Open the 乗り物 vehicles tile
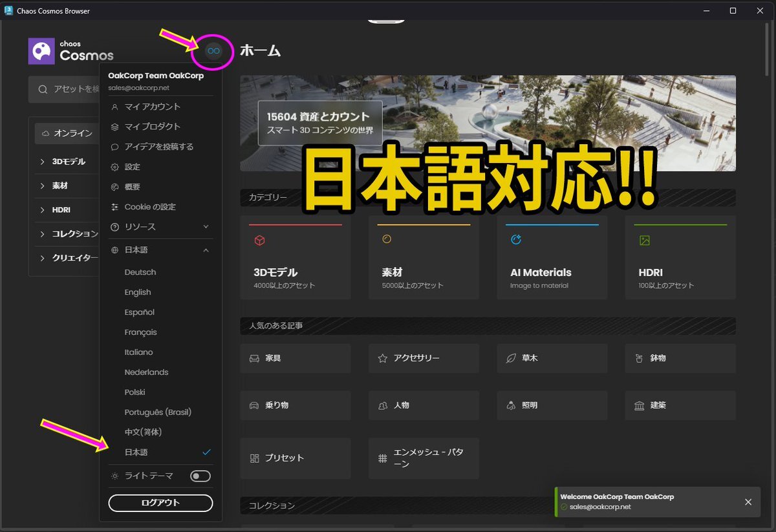The height and width of the screenshot is (532, 776). point(296,405)
